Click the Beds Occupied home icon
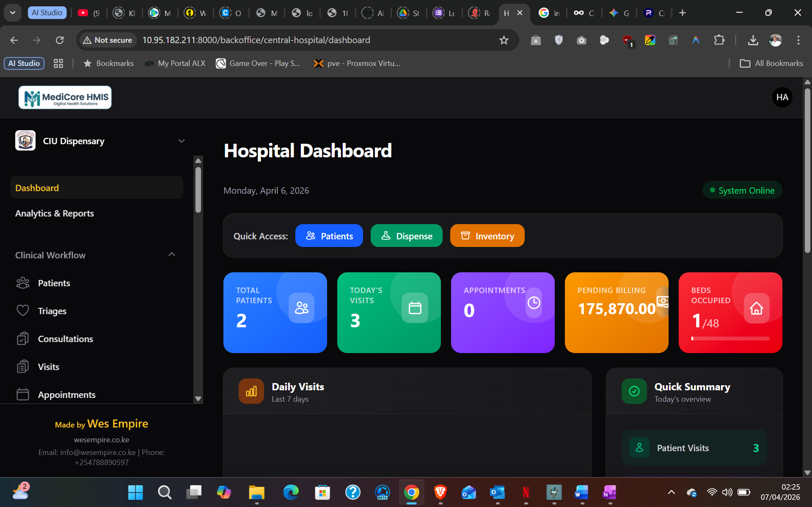This screenshot has height=507, width=812. (756, 308)
